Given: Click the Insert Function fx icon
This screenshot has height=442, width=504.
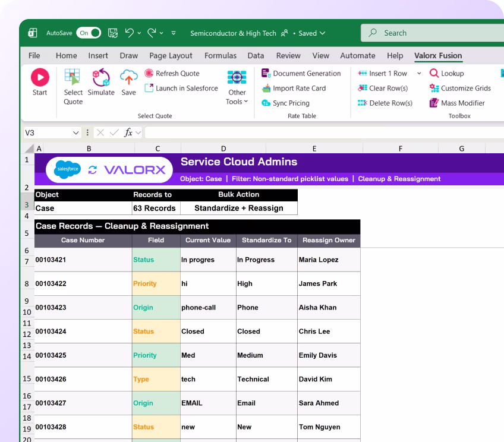Looking at the screenshot, I should tap(128, 132).
